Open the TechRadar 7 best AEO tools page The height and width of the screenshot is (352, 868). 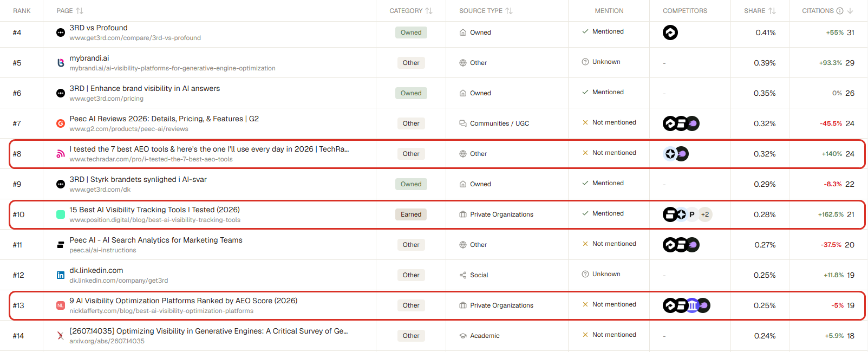pos(209,149)
